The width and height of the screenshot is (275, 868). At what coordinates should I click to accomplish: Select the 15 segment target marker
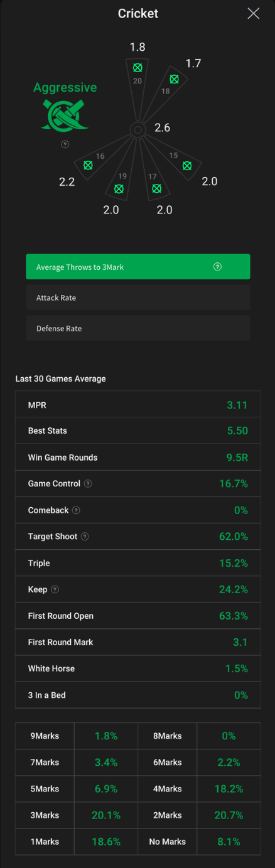[186, 166]
